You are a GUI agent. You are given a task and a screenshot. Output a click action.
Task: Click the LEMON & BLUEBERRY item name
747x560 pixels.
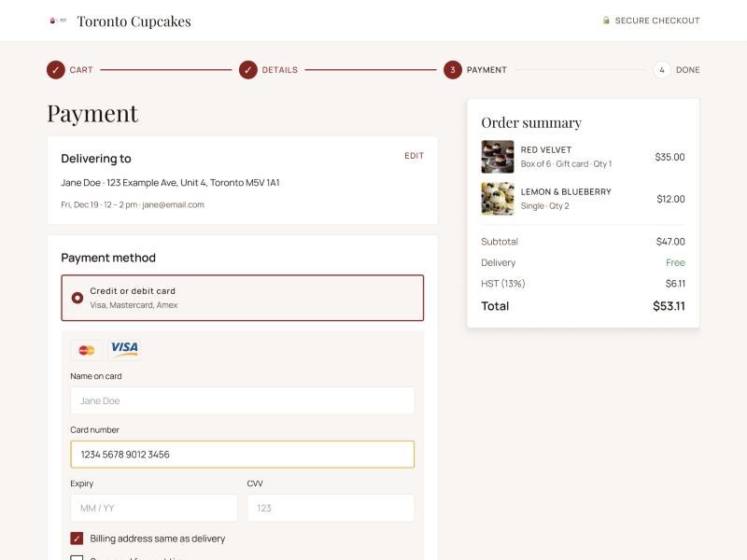[566, 192]
